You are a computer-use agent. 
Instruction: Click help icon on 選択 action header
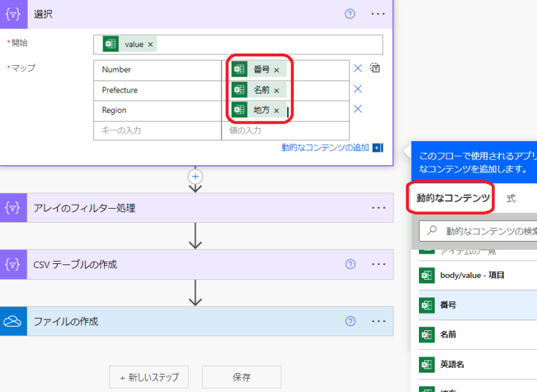click(x=350, y=14)
